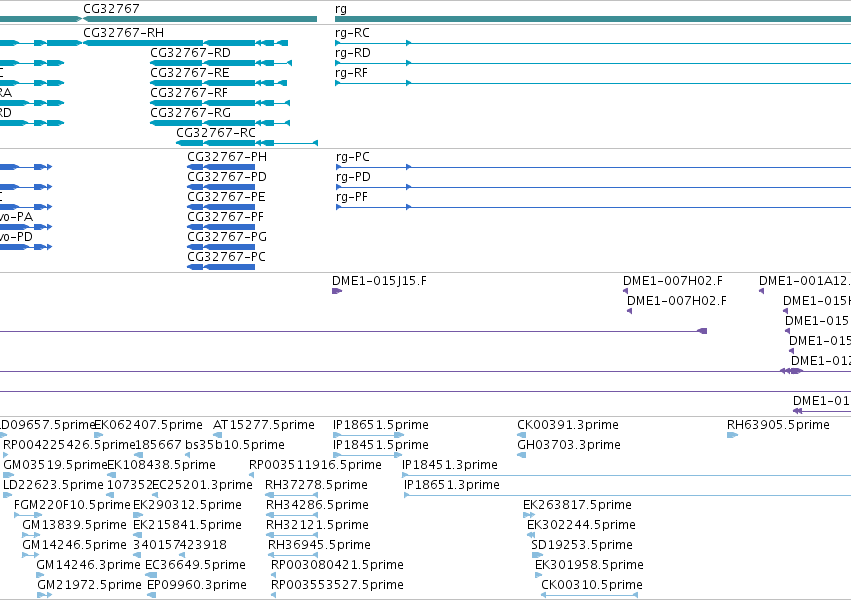Viewport: 851px width, 600px height.
Task: Select EST label GM03519.5prime
Action: [55, 465]
